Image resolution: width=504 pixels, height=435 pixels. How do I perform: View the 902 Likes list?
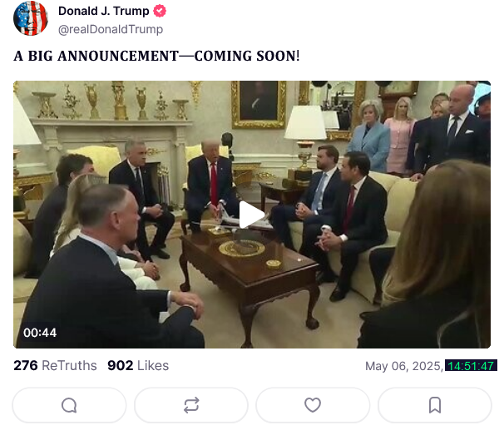click(x=138, y=366)
